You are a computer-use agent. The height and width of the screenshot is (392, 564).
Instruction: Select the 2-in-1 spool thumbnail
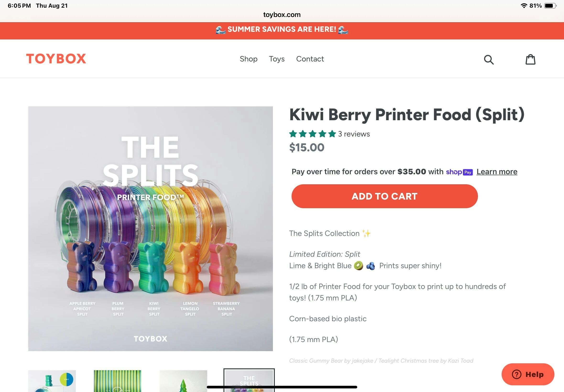click(52, 381)
